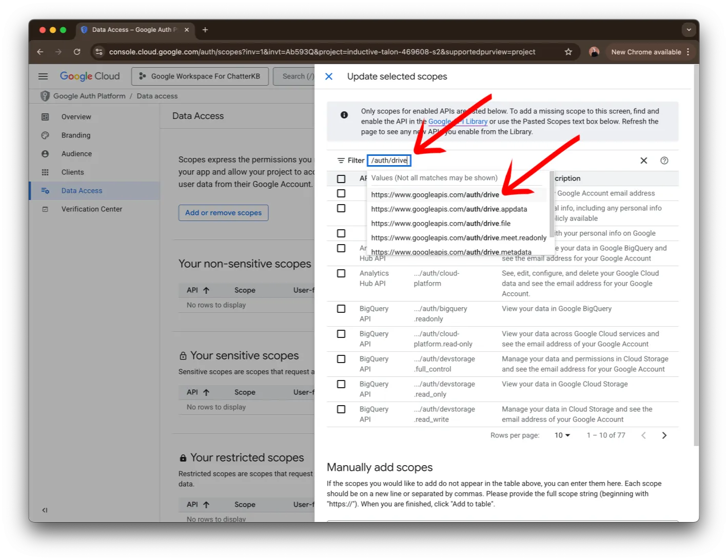Open the Chrome tab search dropdown
Screen dimensions: 728x560
tap(688, 30)
